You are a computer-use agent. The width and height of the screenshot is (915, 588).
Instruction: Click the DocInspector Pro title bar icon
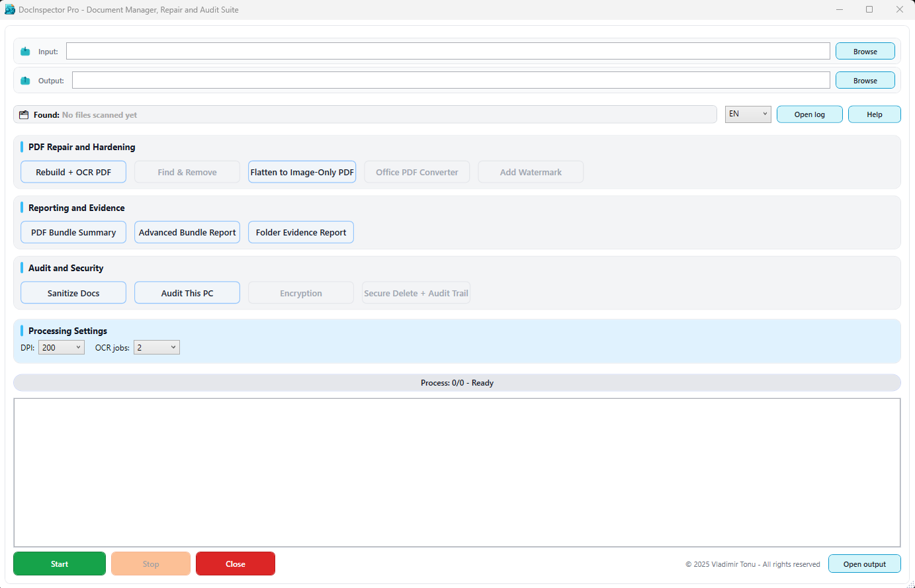(9, 9)
